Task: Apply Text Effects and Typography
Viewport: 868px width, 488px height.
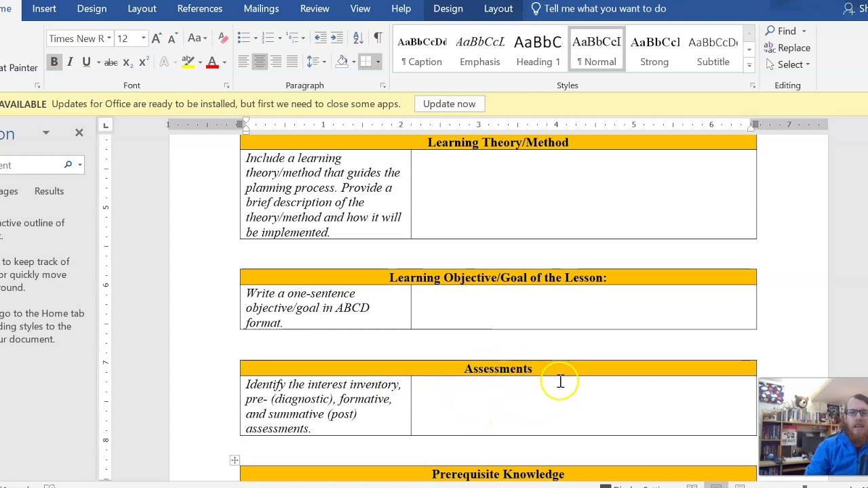Action: point(163,62)
